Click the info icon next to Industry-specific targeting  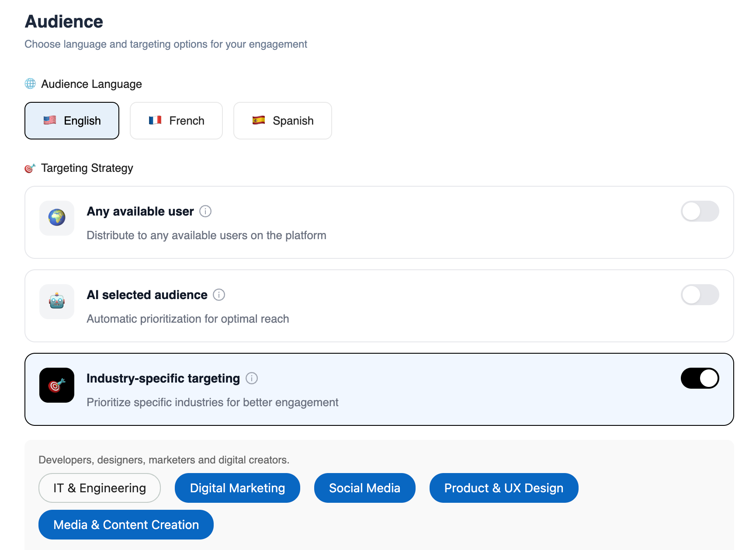tap(252, 378)
